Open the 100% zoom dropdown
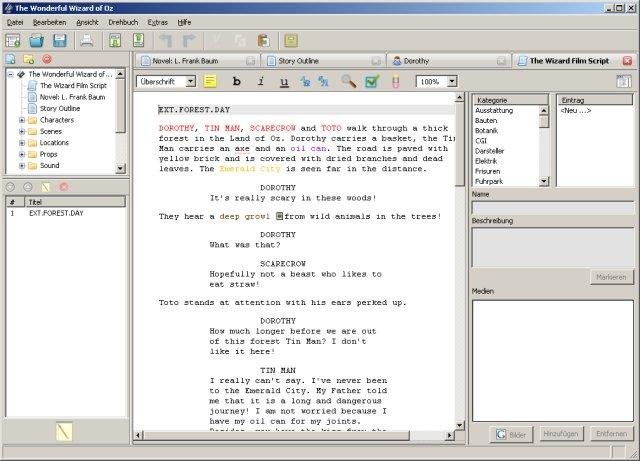 click(451, 82)
